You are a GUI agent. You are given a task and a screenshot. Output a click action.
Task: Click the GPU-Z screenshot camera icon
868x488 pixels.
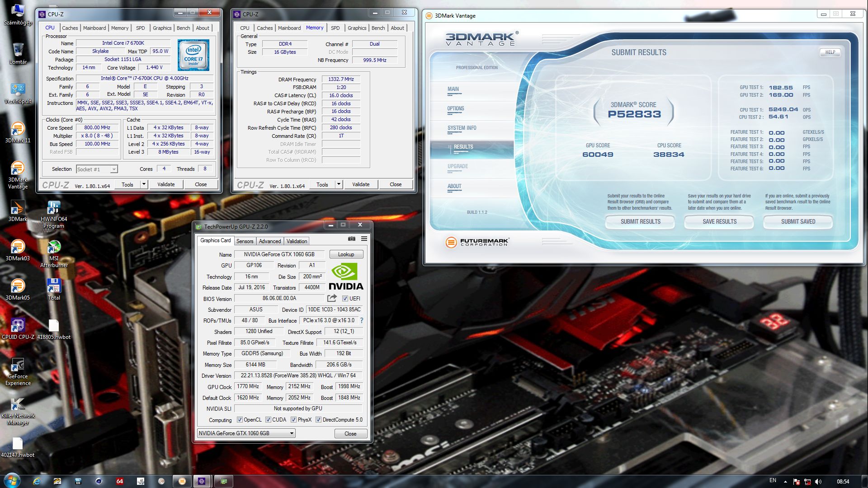coord(351,239)
